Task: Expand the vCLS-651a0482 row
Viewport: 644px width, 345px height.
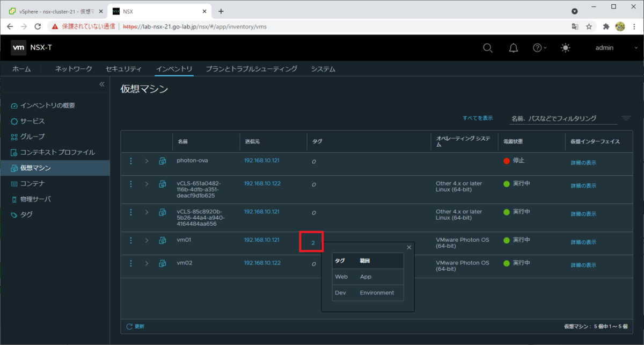Action: [x=147, y=184]
